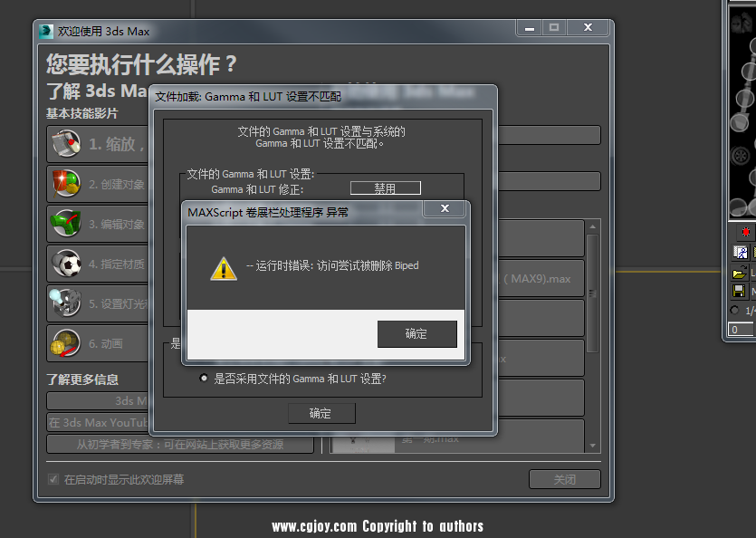Screen dimensions: 756x538
Task: Click the floppy disk save icon in right panel
Action: click(739, 291)
